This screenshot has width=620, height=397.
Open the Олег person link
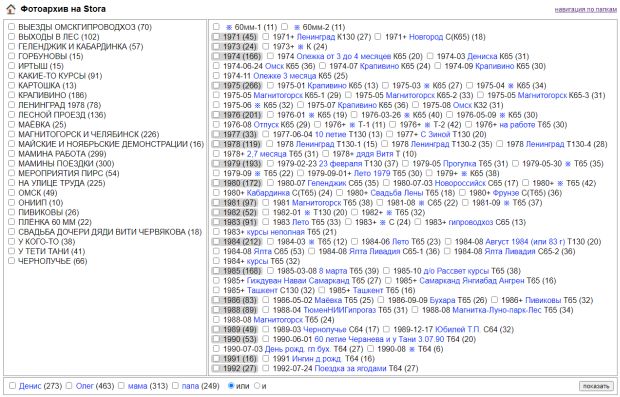pos(85,386)
